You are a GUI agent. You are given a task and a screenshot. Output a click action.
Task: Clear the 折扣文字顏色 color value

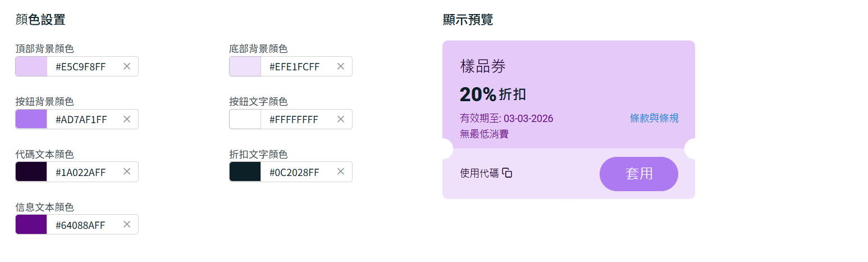click(341, 171)
